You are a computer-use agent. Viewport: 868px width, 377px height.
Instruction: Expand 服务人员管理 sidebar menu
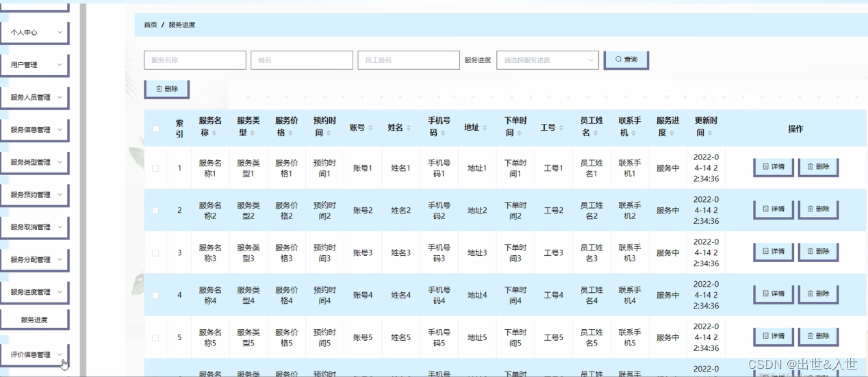[35, 97]
